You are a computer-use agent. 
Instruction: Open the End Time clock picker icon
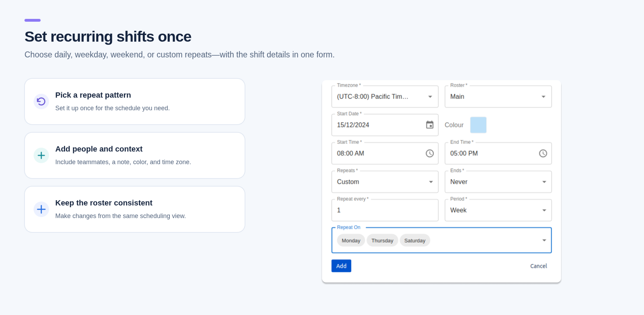(x=543, y=153)
